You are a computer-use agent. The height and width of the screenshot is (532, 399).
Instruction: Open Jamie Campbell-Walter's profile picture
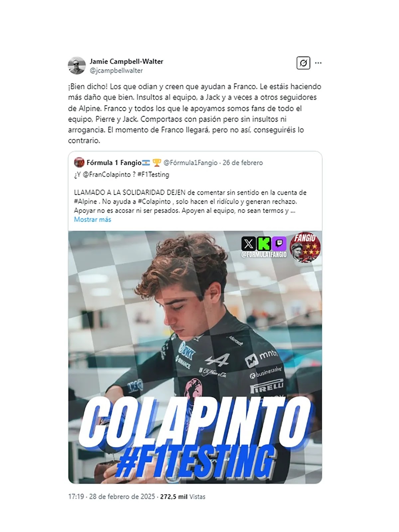tap(77, 66)
